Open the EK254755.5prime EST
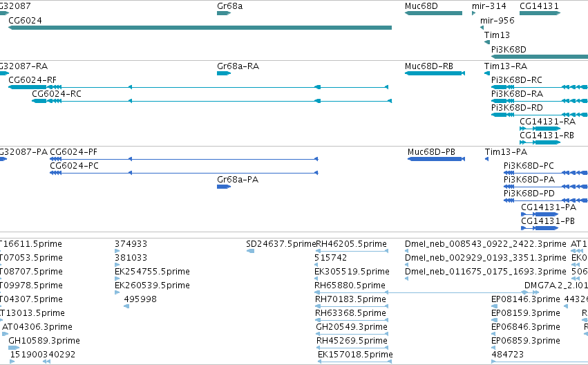Screen dimensions: 588x365 [152, 272]
